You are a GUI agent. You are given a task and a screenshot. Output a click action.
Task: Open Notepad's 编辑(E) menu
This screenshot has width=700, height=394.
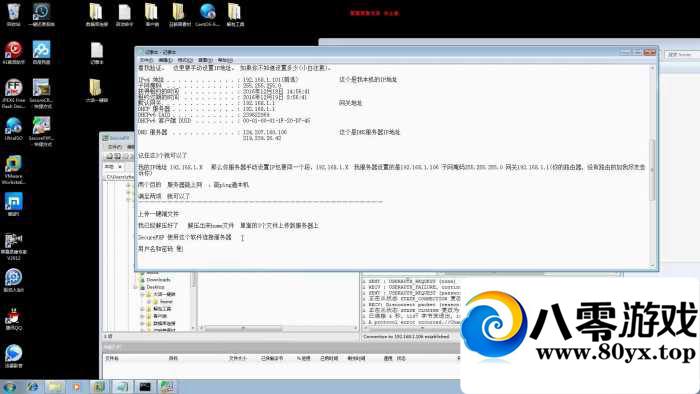point(165,60)
